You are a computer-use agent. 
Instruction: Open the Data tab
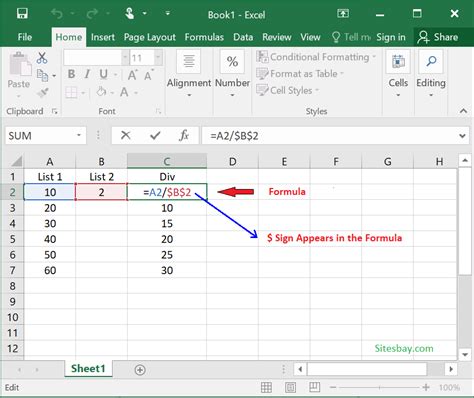[243, 37]
